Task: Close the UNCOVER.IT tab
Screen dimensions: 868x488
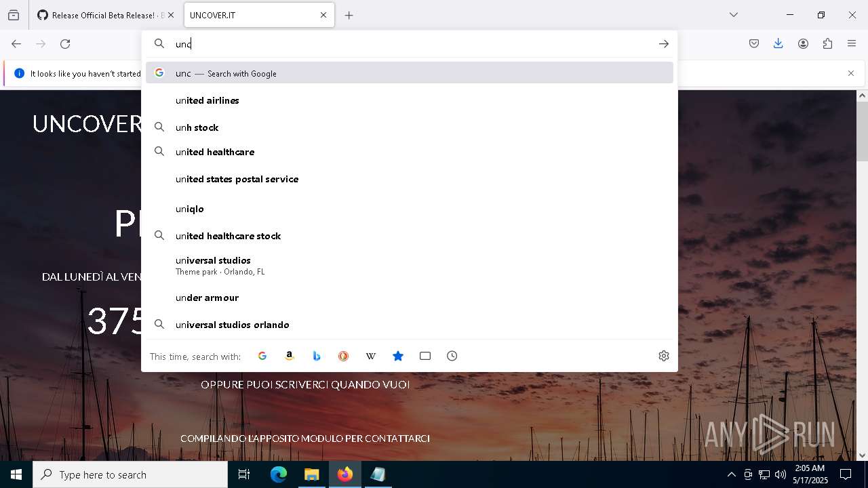Action: 323,15
